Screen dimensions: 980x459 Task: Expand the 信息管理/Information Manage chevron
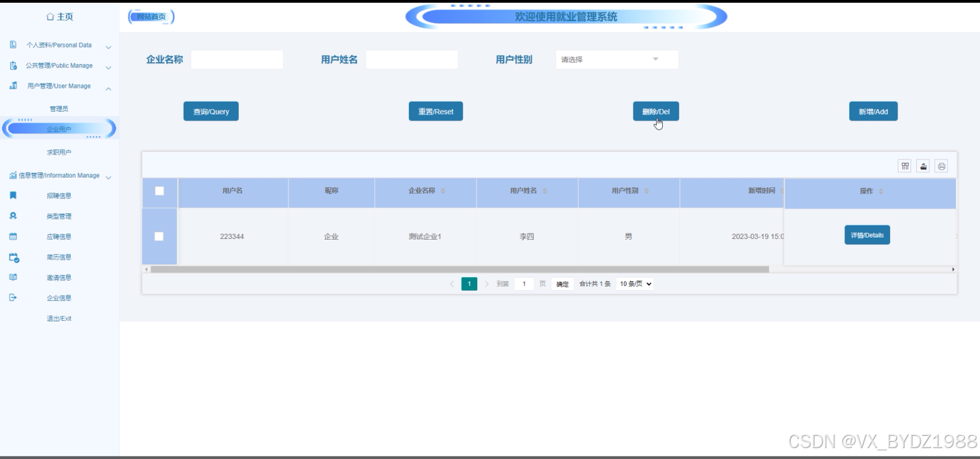[108, 176]
